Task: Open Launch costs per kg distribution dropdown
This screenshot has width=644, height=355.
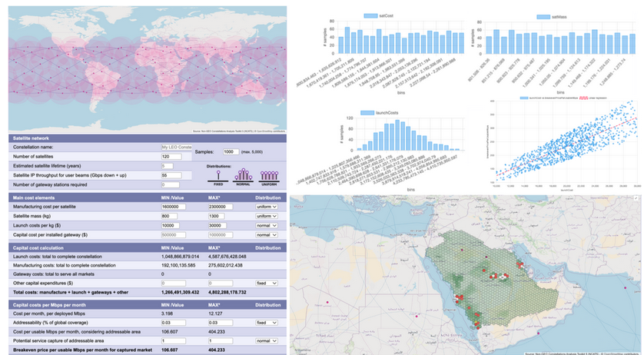Action: 268,227
